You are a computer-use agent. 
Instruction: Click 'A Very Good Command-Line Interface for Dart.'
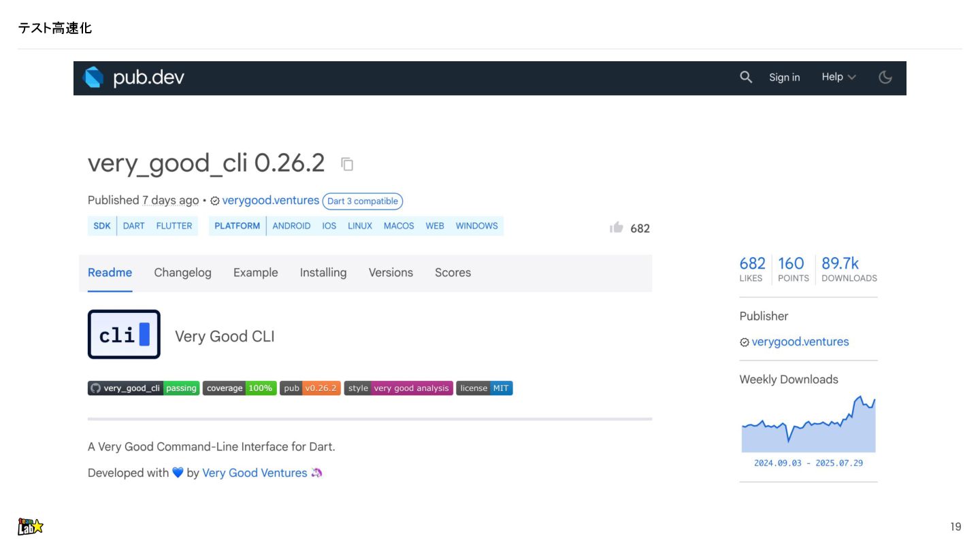coord(212,447)
